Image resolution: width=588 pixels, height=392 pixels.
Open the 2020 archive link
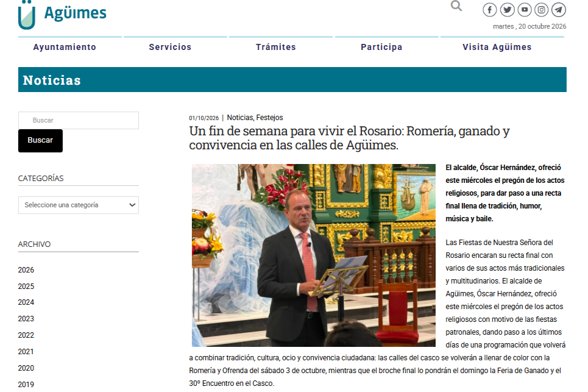tap(26, 368)
